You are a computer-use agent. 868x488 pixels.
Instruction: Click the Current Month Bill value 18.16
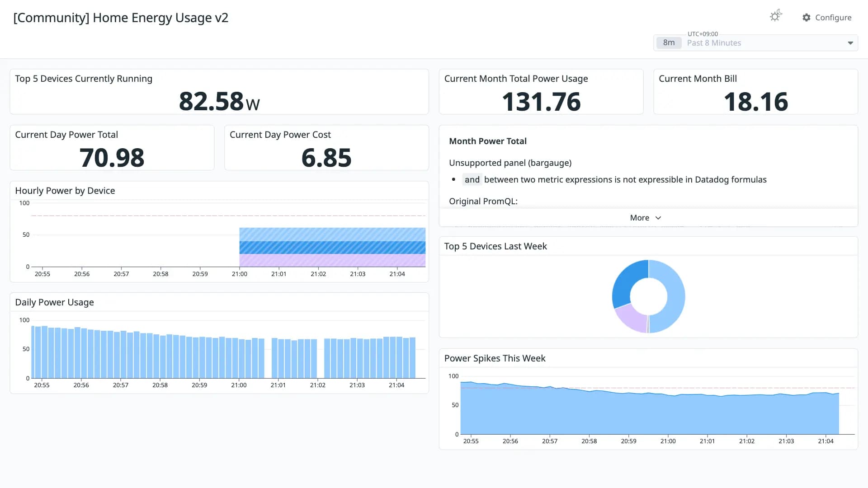755,102
